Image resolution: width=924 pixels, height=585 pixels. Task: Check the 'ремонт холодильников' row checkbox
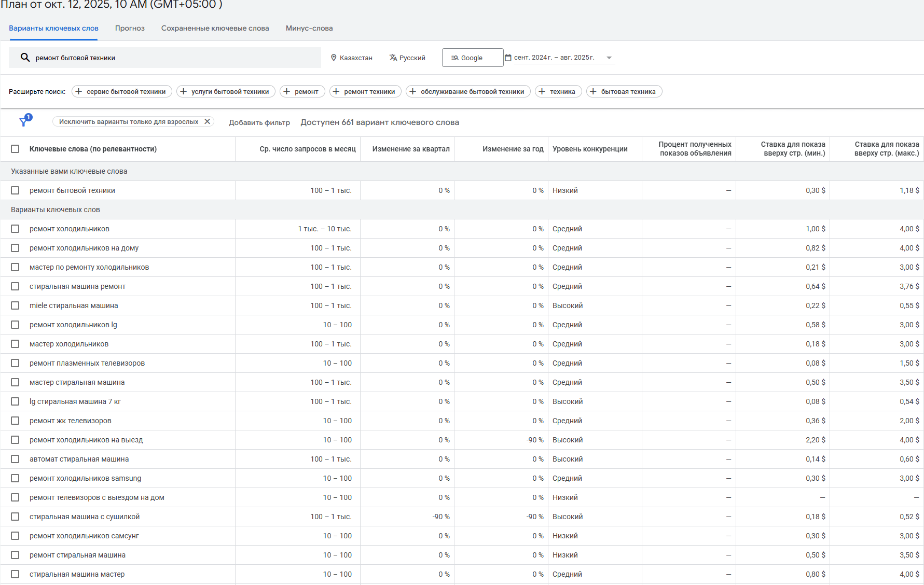pyautogui.click(x=15, y=229)
